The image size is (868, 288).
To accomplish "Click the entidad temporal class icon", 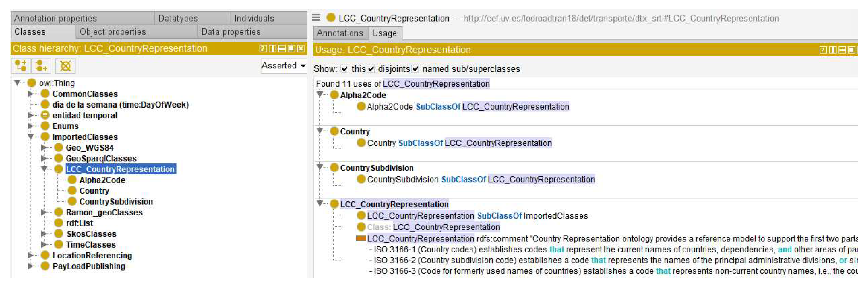I will point(45,115).
